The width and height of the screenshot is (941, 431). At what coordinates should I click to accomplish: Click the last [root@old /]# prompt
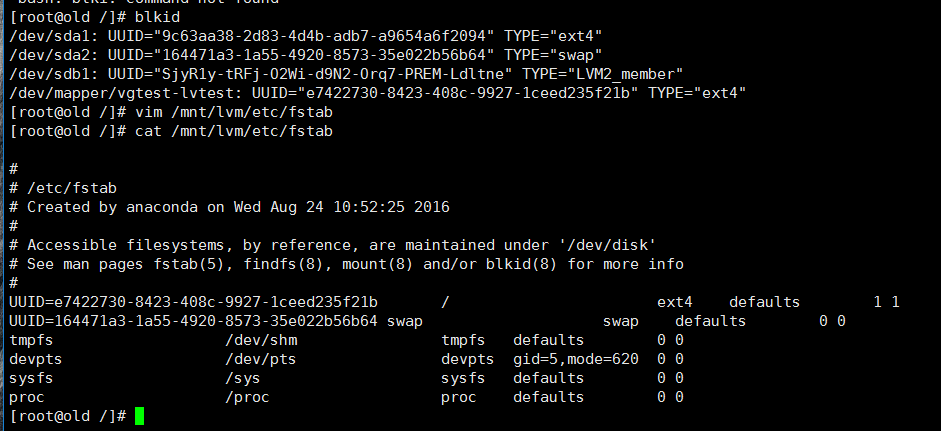coord(67,417)
